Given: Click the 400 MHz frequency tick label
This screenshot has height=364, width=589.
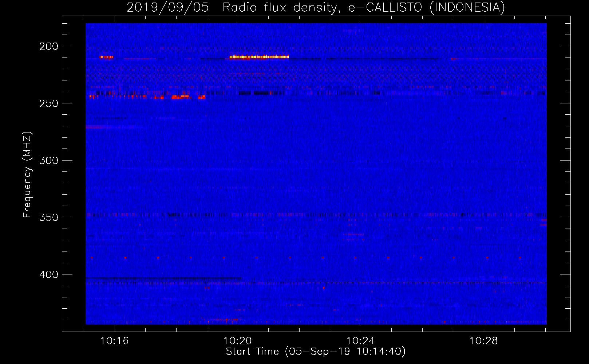Looking at the screenshot, I should (49, 274).
